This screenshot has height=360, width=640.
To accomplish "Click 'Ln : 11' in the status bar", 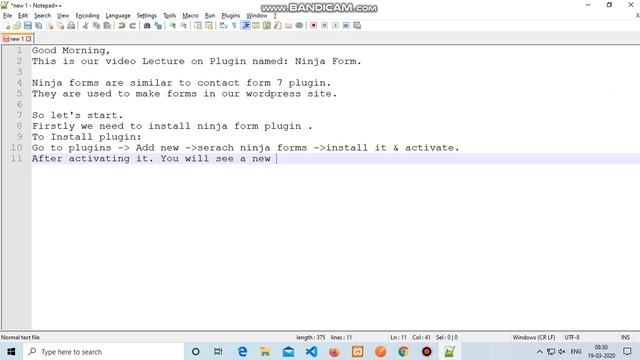I will pos(398,338).
